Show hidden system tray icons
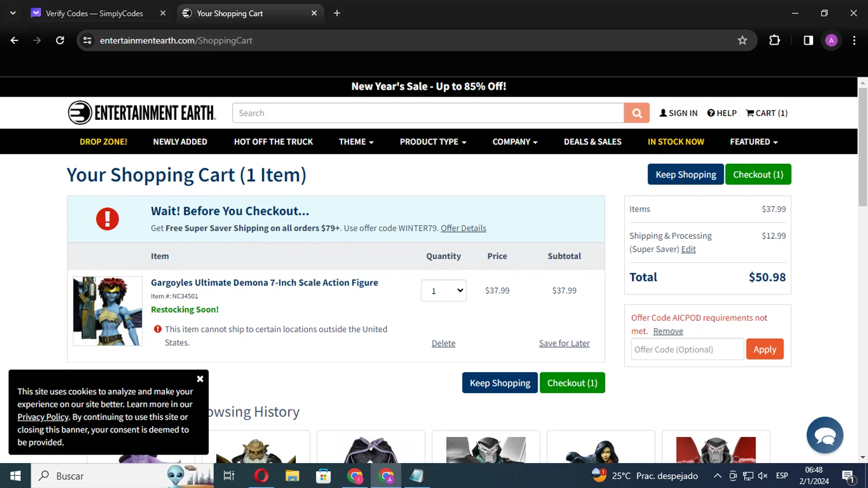 [718, 476]
